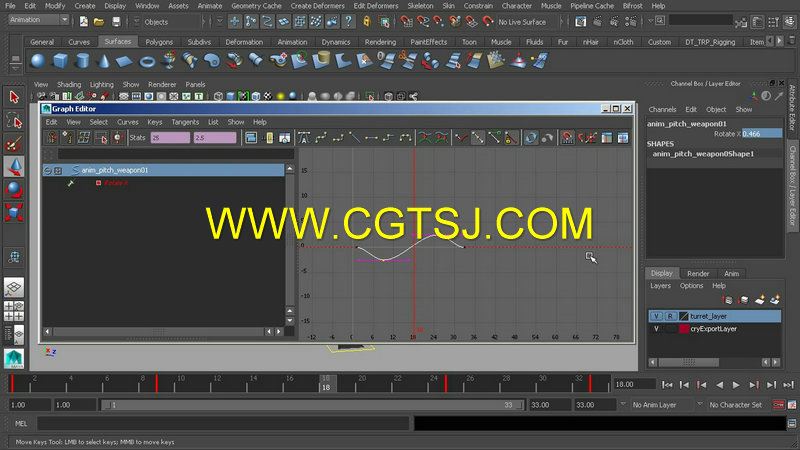The width and height of the screenshot is (800, 450).
Task: Toggle visibility V of turret_layer
Action: pos(656,316)
